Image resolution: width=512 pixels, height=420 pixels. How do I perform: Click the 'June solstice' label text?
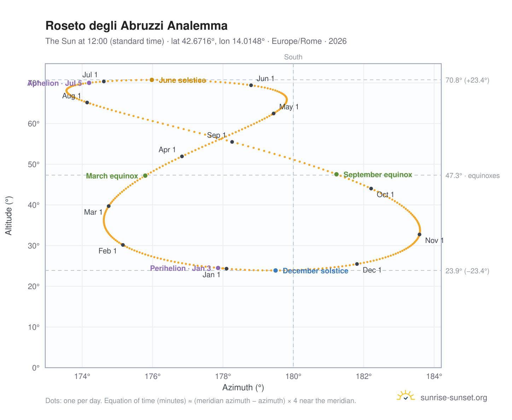pyautogui.click(x=182, y=80)
